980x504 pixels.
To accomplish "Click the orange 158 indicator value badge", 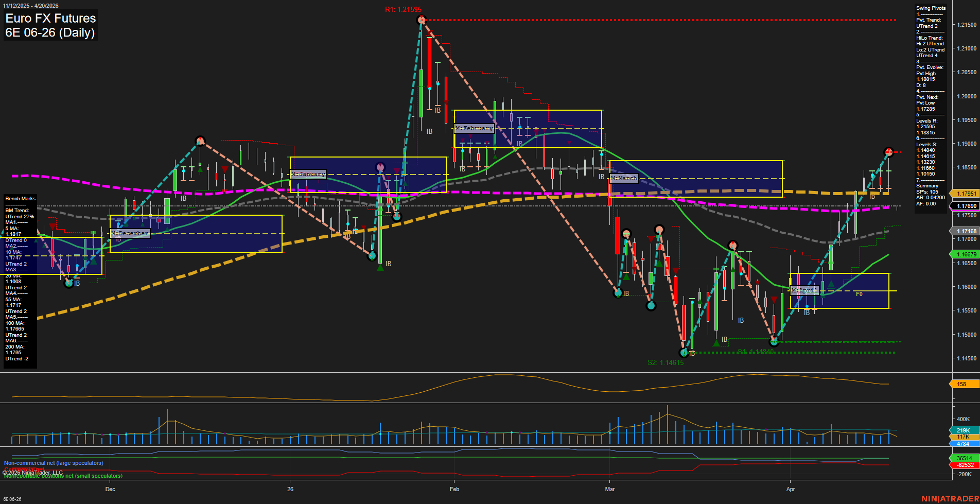I will (961, 384).
